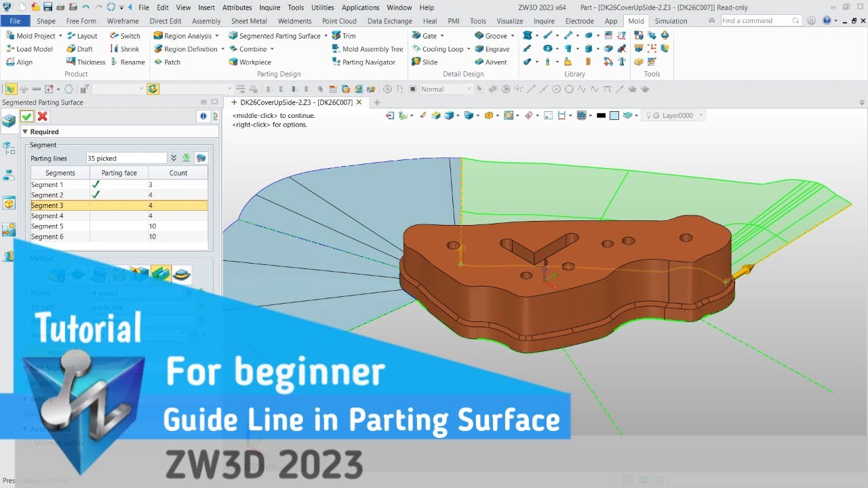Click the Parting lines 35 picked field
This screenshot has width=868, height=488.
click(x=126, y=158)
